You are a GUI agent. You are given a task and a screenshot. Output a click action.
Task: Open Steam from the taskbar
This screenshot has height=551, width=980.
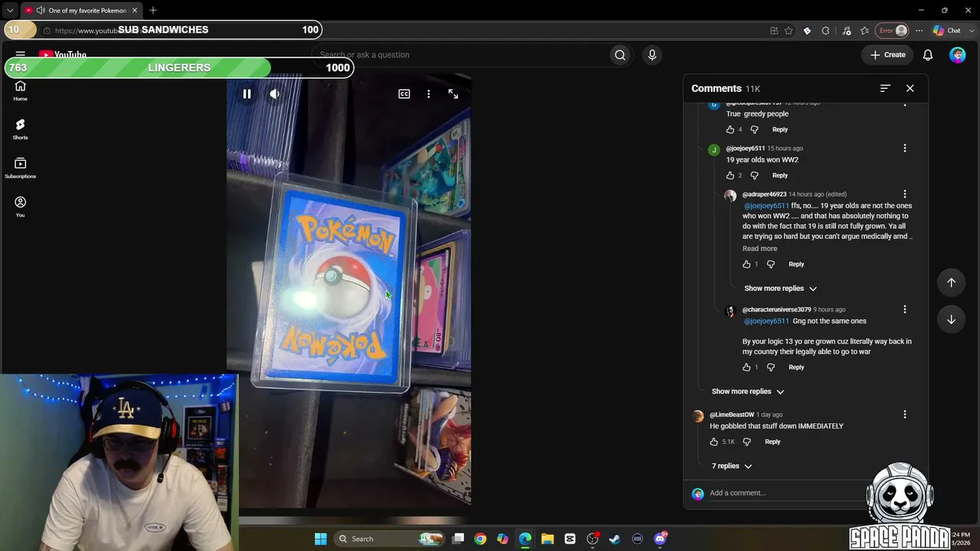(615, 539)
